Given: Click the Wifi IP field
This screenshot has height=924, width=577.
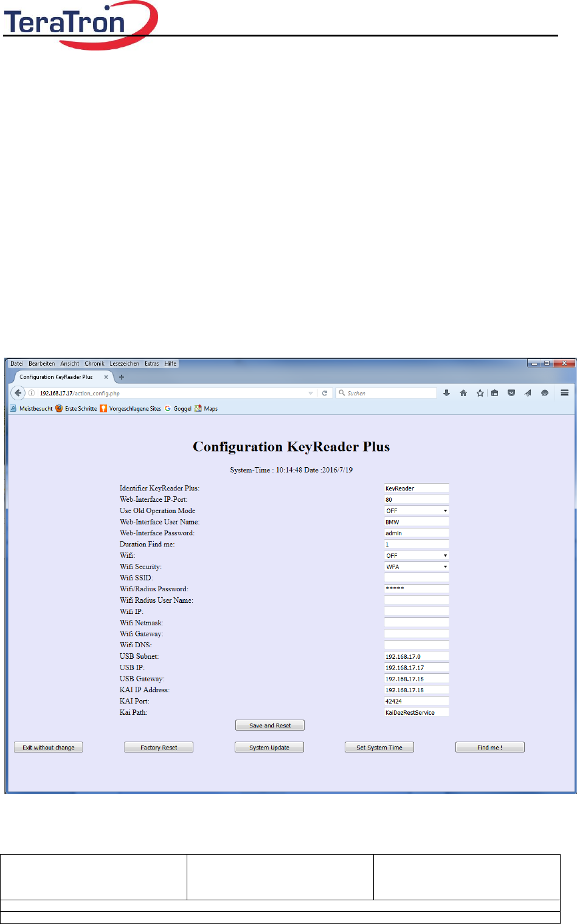Looking at the screenshot, I should [416, 611].
